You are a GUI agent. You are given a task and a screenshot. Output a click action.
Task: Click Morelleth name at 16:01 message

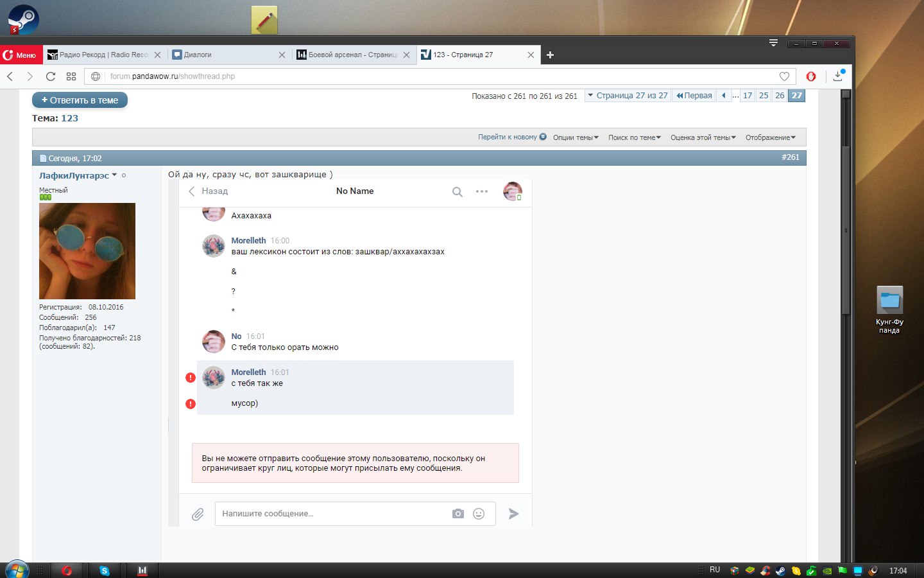(x=248, y=372)
